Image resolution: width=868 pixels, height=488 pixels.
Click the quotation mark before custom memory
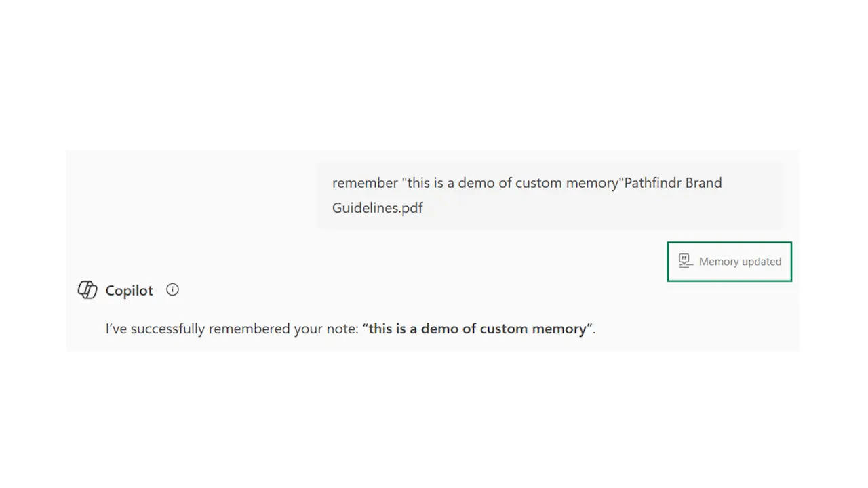click(366, 329)
